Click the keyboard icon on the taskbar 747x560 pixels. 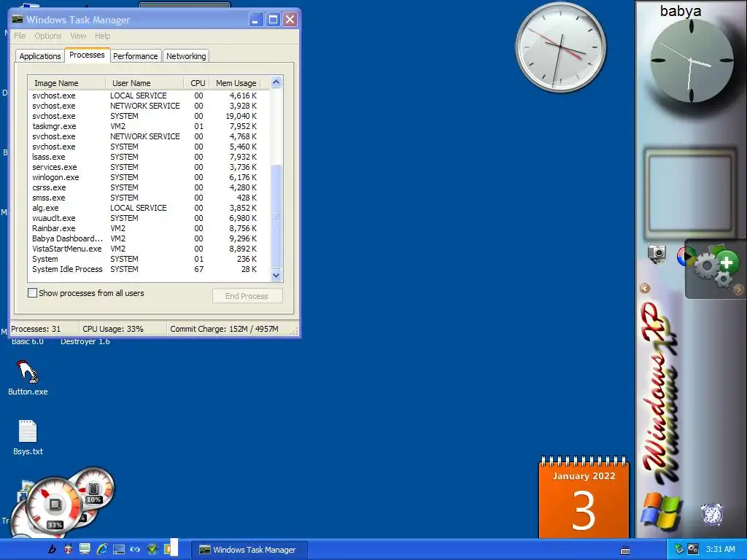click(x=625, y=550)
